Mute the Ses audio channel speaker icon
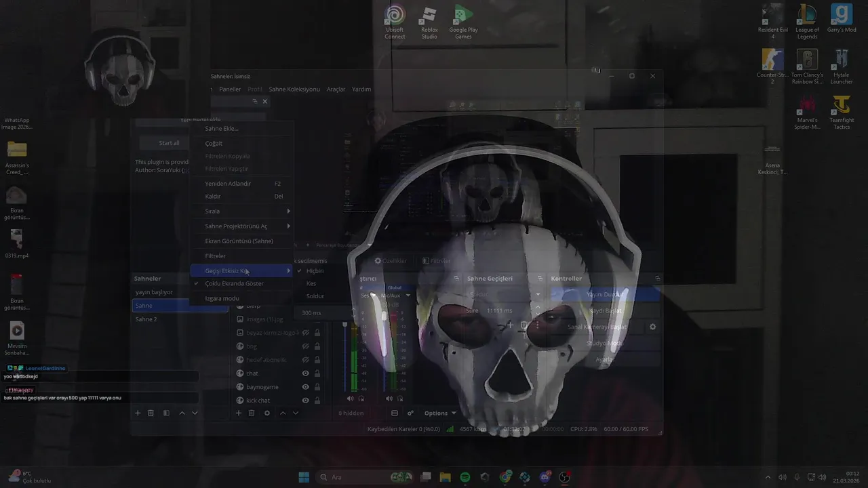Viewport: 868px width, 488px height. pos(351,399)
